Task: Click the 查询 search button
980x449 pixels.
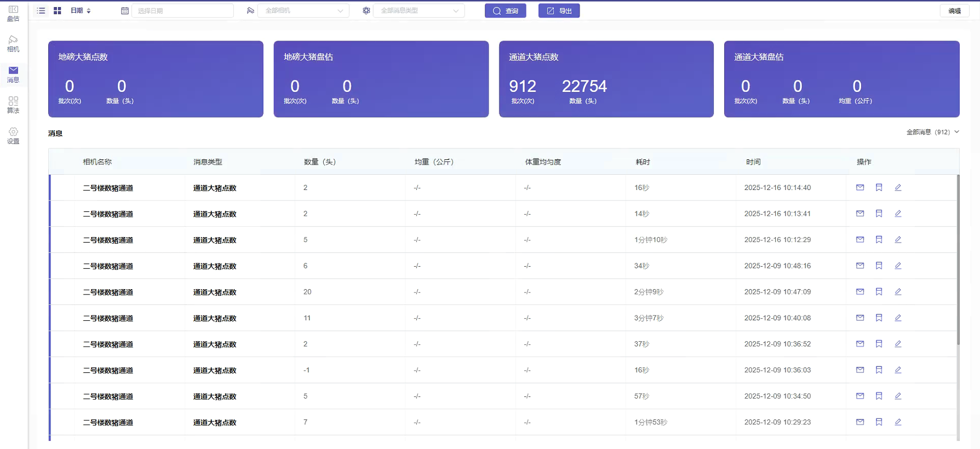Action: tap(505, 11)
